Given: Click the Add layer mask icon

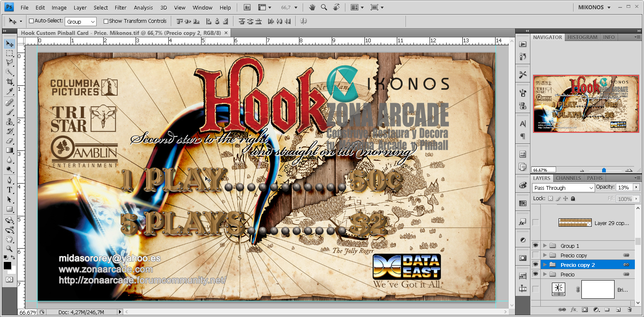Looking at the screenshot, I should point(585,310).
